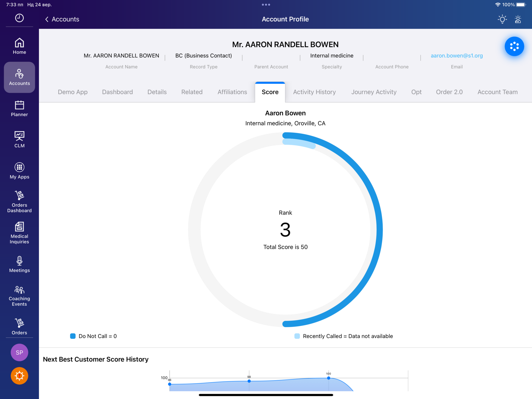This screenshot has width=532, height=399.
Task: Select Accounts in the sidebar
Action: (x=19, y=77)
